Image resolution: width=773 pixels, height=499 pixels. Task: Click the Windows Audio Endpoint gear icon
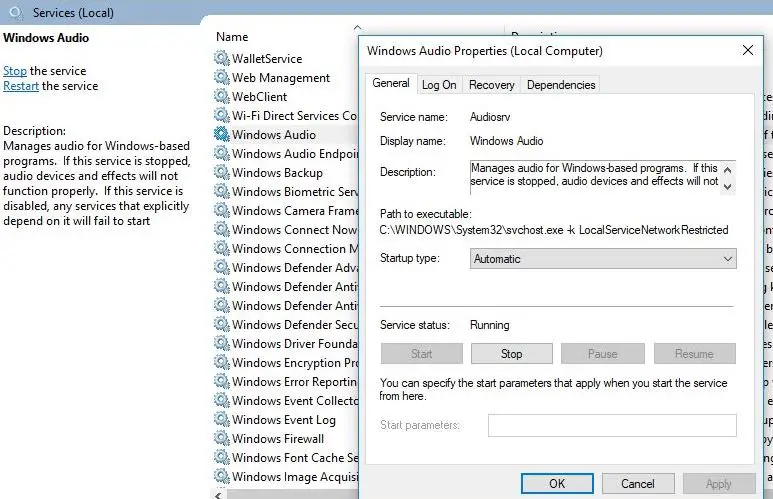[x=222, y=153]
